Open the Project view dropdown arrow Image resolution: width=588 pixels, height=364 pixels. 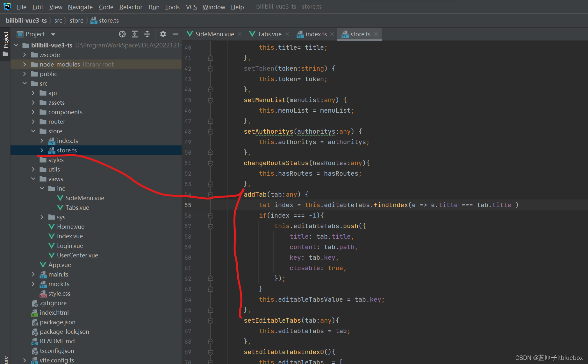(53, 34)
